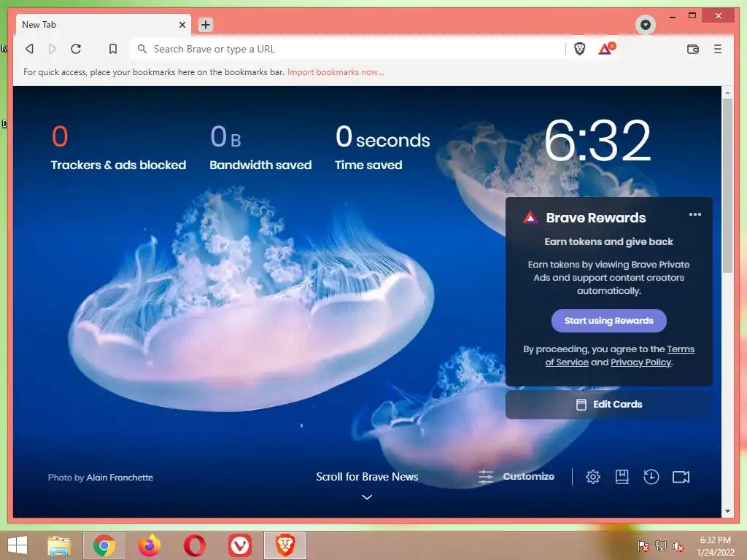Open Settings via the gear icon
This screenshot has width=747, height=560.
592,477
